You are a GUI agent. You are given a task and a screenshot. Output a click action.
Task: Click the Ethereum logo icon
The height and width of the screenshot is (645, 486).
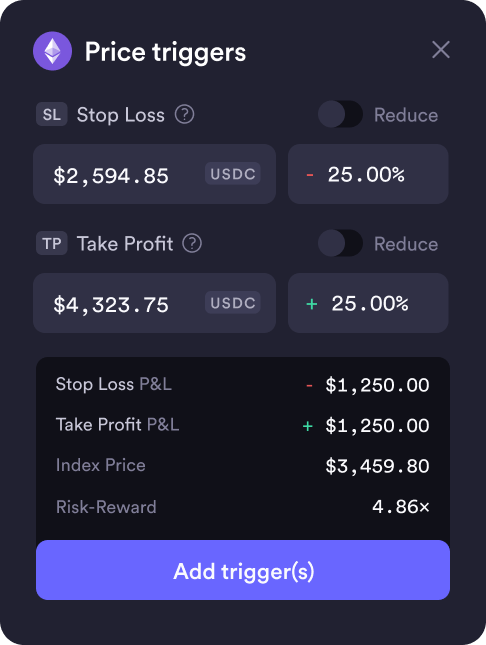(52, 51)
